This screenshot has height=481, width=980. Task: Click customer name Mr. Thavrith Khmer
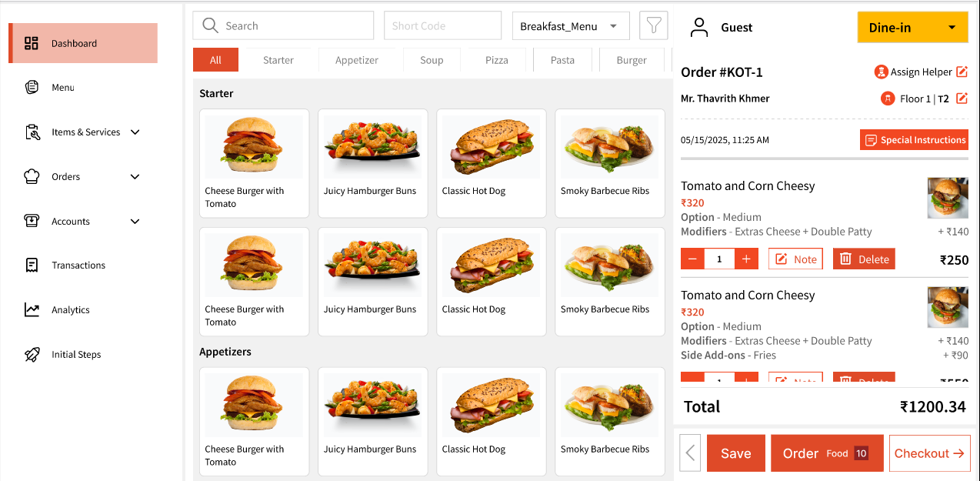click(725, 99)
